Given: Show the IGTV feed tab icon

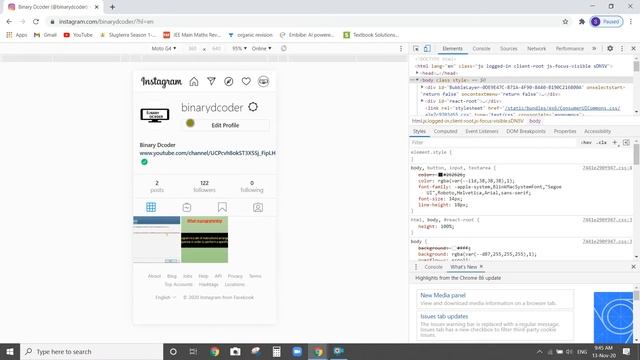Looking at the screenshot, I should tap(187, 207).
